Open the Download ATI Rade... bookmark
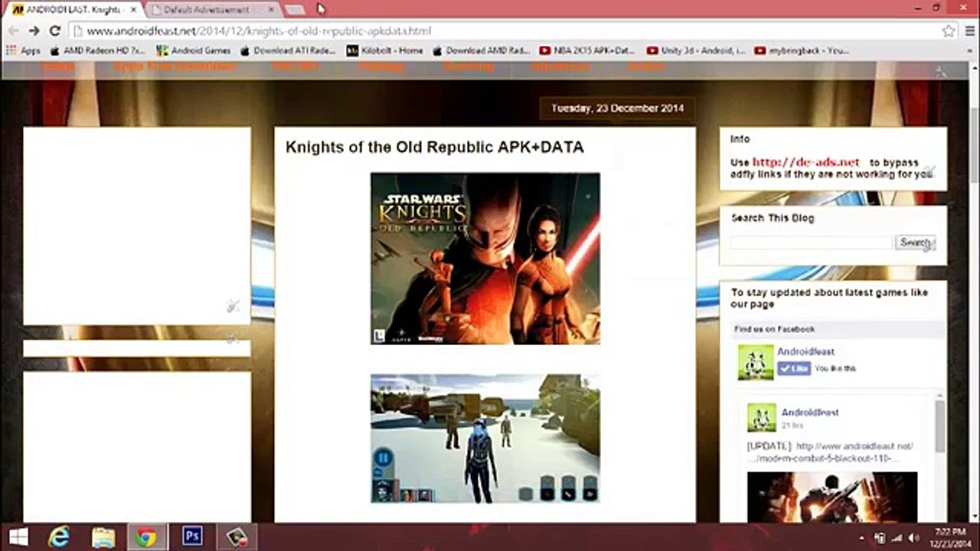 tap(288, 51)
